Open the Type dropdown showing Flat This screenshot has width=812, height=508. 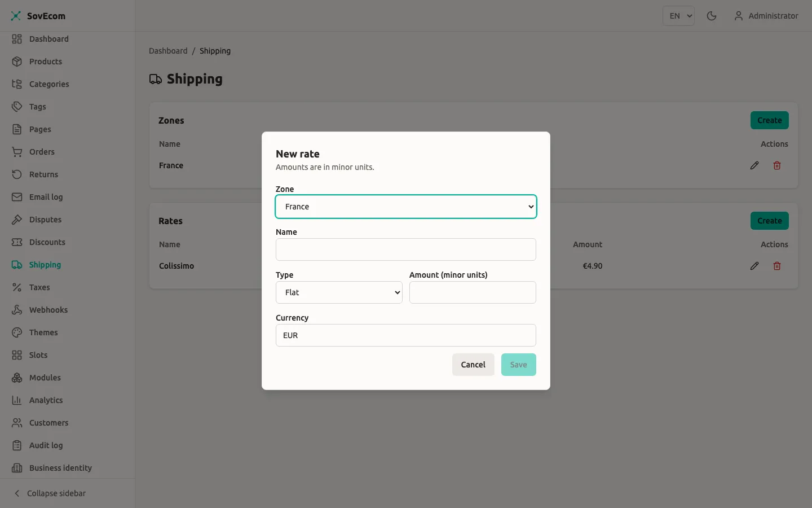coord(339,292)
